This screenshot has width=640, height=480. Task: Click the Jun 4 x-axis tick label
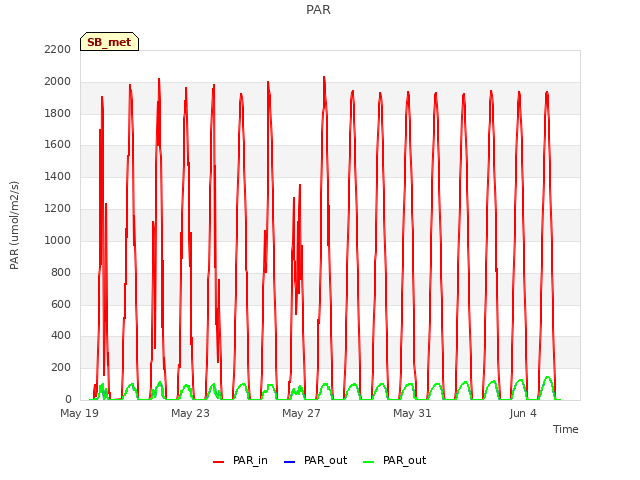point(523,413)
